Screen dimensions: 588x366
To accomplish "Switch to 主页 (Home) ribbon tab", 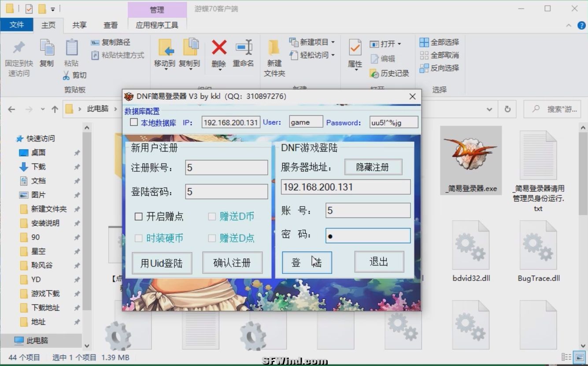I will point(48,25).
